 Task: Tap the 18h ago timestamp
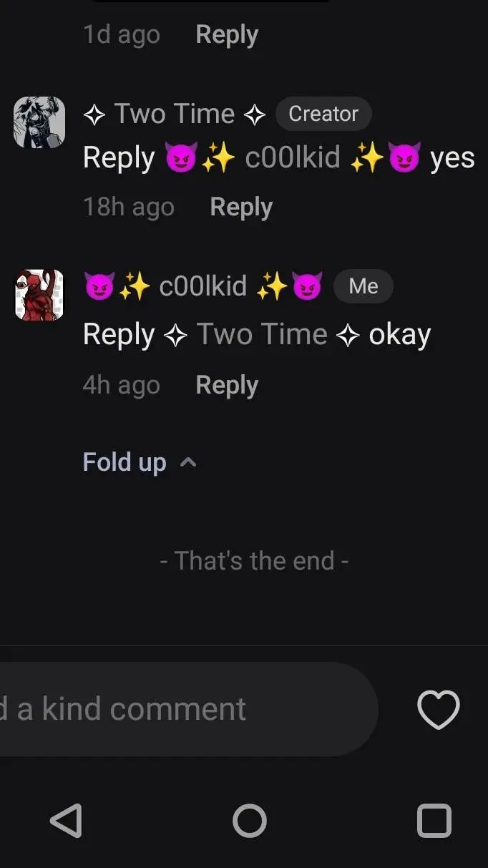click(129, 208)
